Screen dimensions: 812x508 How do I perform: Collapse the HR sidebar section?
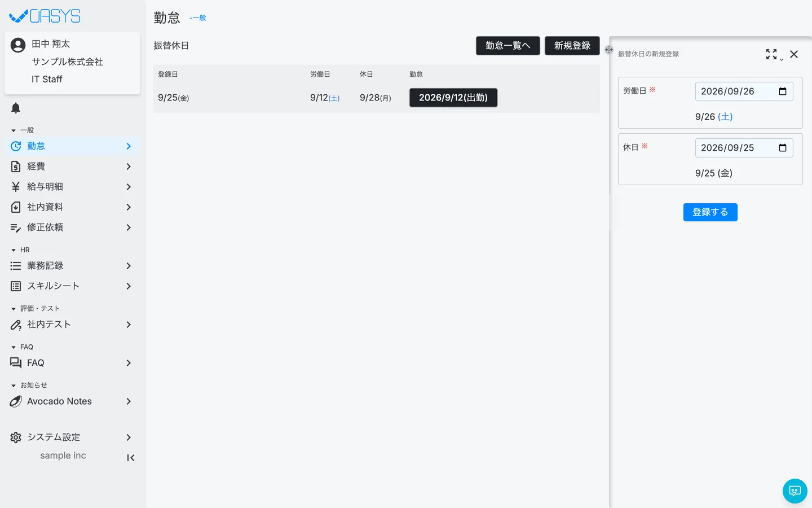[x=20, y=250]
